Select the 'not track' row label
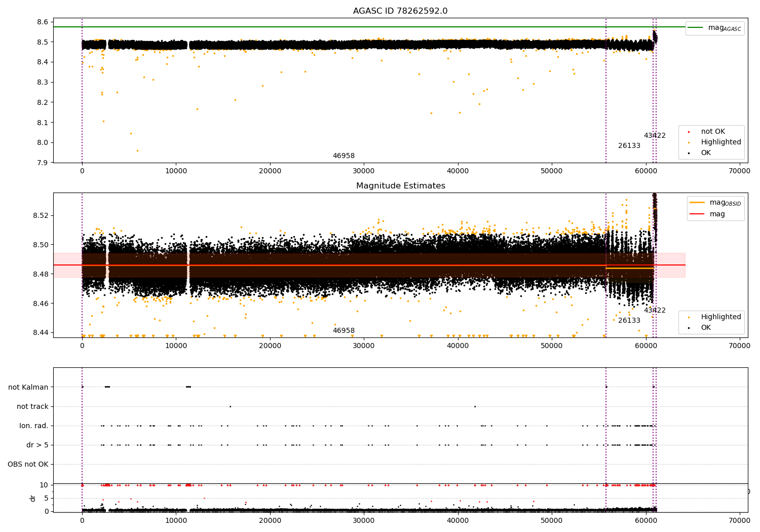 (32, 407)
